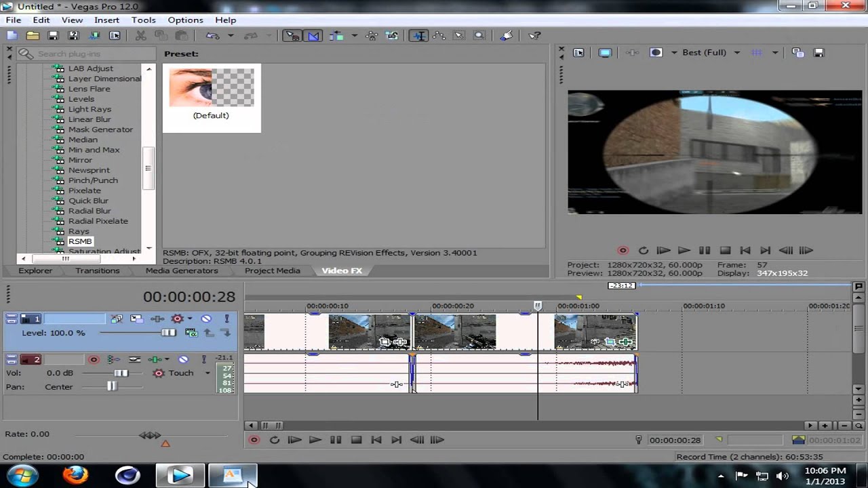
Task: Open audio track FX on track 2
Action: [x=156, y=359]
